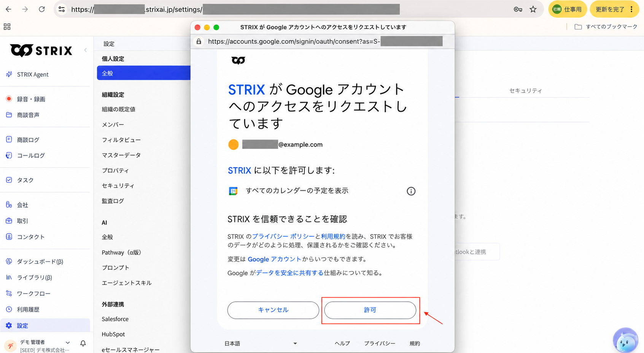Click the 許可 allow button
The image size is (644, 353).
(x=370, y=310)
